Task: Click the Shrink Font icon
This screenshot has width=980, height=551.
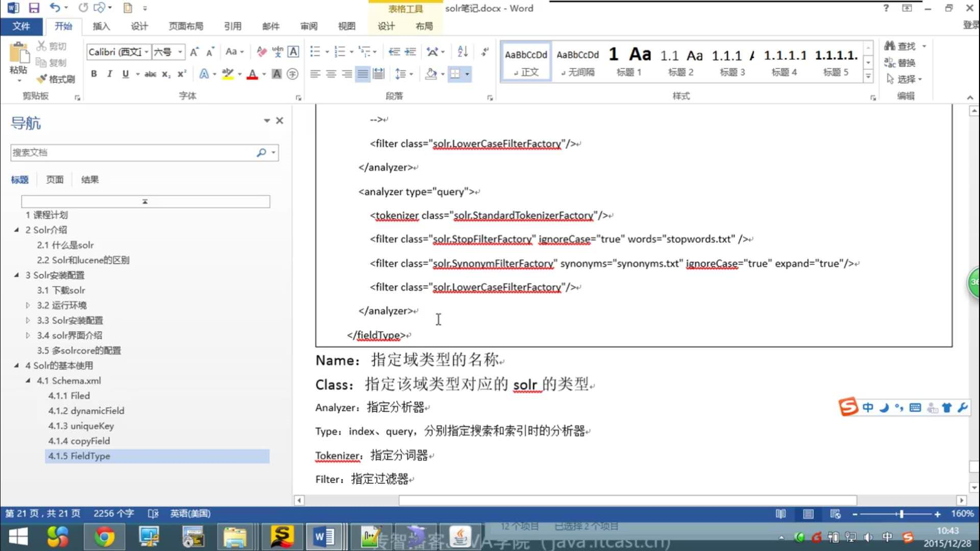Action: (x=210, y=52)
